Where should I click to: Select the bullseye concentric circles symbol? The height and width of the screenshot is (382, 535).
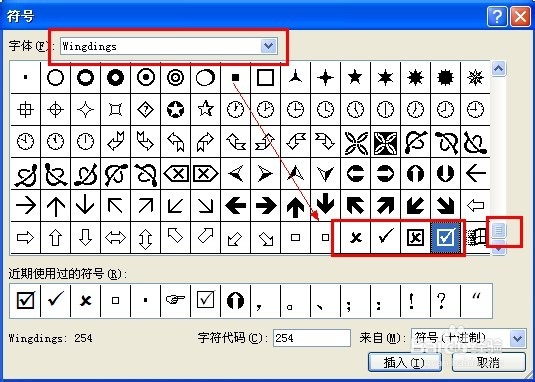[x=175, y=78]
